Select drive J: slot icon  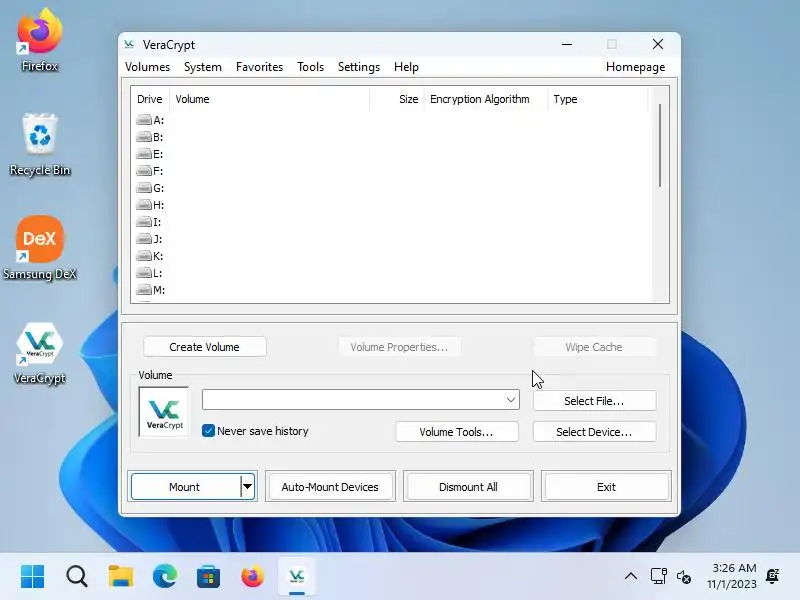point(144,239)
